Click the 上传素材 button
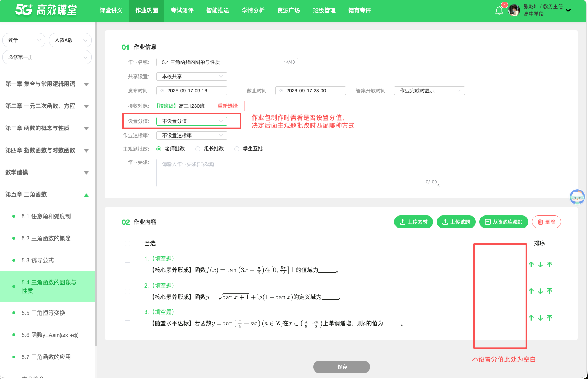The height and width of the screenshot is (379, 588). 414,222
